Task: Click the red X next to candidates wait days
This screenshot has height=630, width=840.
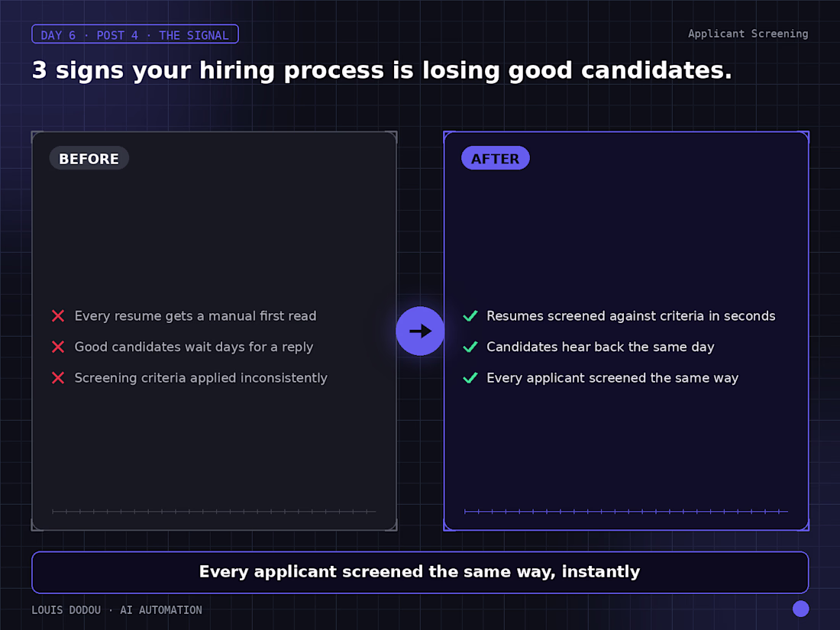Action: (58, 347)
